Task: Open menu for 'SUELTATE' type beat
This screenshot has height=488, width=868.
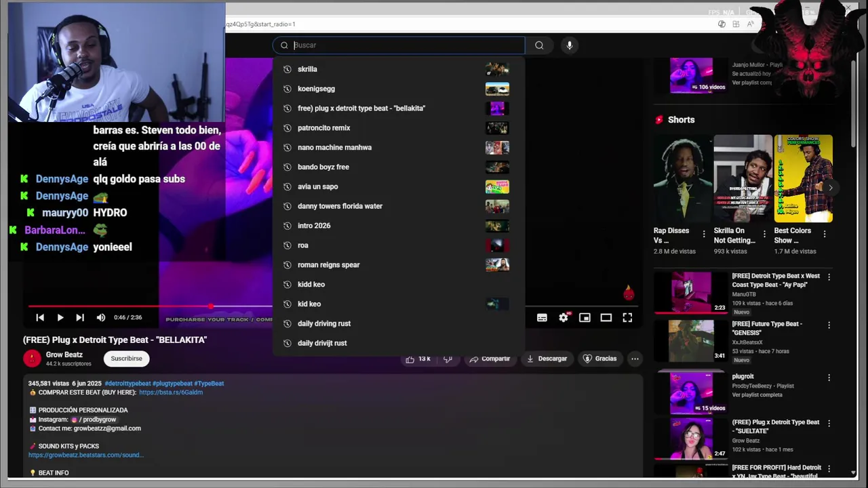Action: point(829,424)
